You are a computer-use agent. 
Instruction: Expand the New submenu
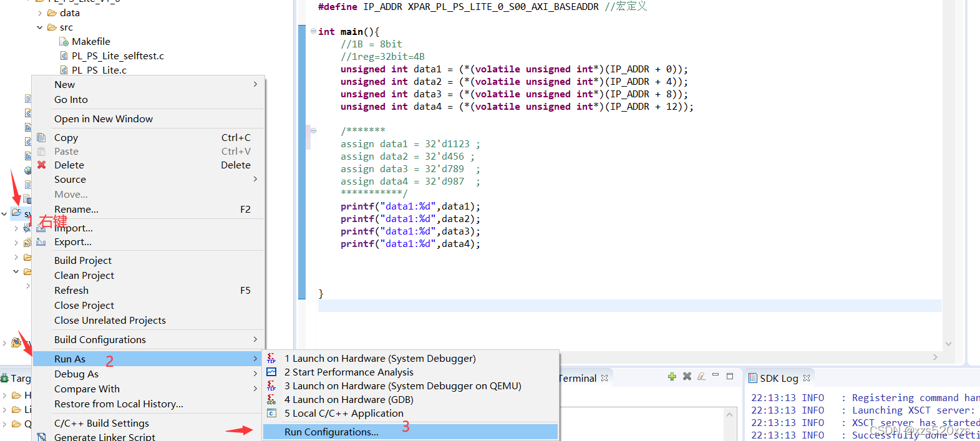255,84
